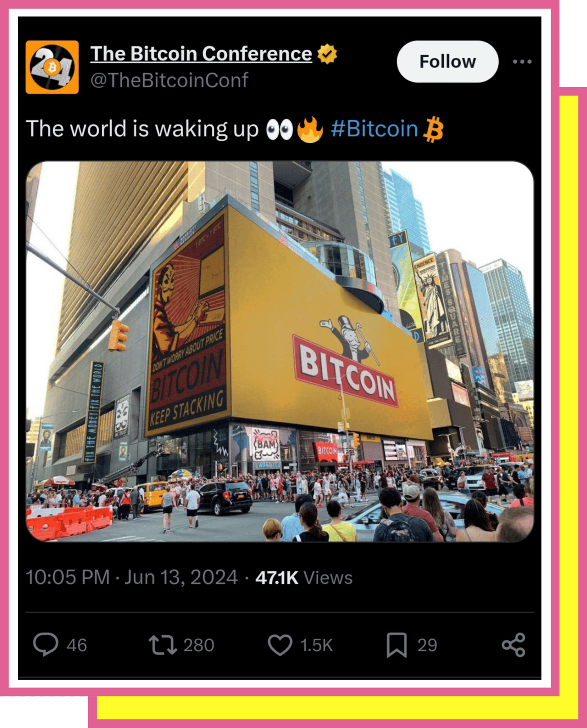Click the Jun 13, 2024 timestamp

(x=181, y=578)
